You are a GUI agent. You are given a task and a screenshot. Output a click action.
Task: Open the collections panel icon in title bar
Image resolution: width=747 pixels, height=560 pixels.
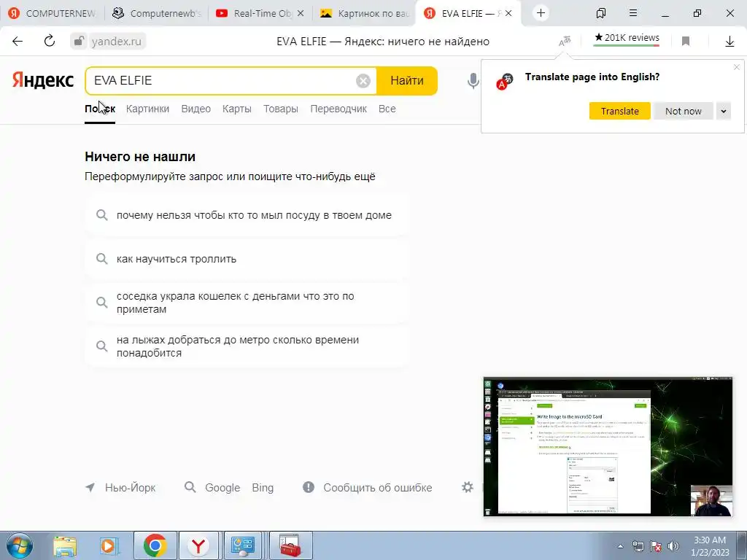601,13
